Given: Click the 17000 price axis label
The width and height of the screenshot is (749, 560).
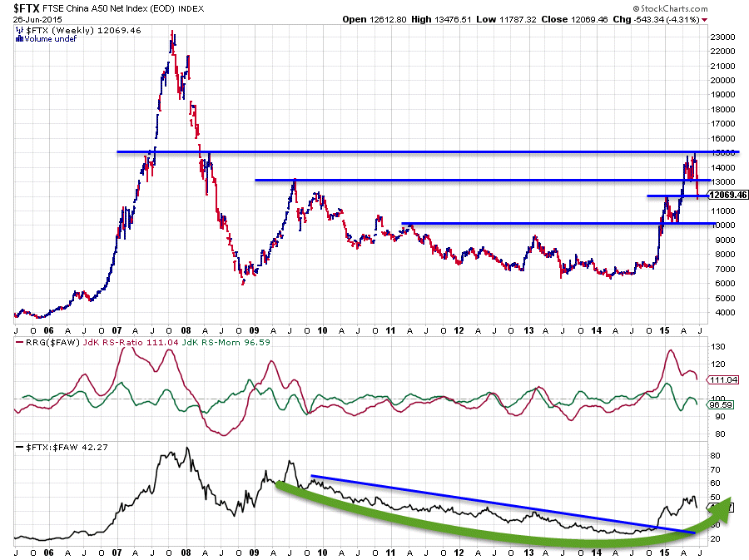Looking at the screenshot, I should (x=722, y=124).
